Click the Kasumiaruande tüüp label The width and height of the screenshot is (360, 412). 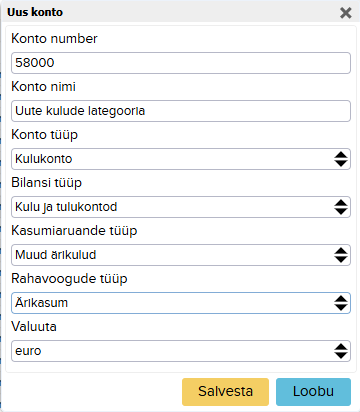point(74,231)
